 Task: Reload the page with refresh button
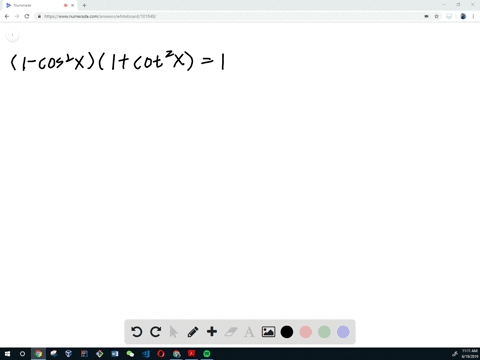coord(27,16)
